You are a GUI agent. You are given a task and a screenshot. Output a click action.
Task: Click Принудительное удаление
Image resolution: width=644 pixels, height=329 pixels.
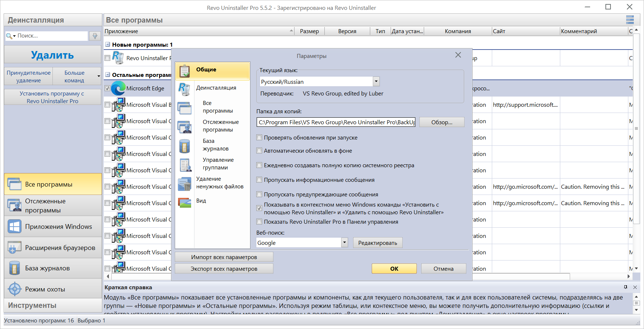pyautogui.click(x=29, y=77)
